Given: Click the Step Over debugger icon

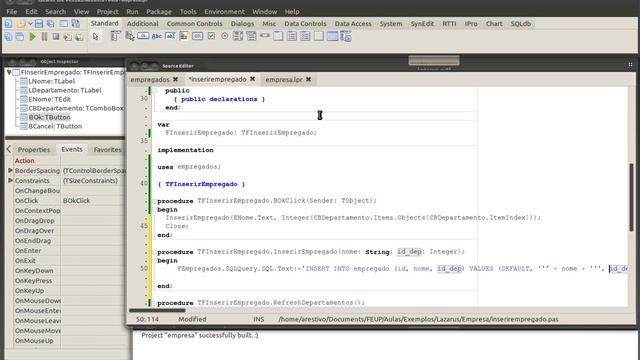Looking at the screenshot, I should tap(79, 37).
